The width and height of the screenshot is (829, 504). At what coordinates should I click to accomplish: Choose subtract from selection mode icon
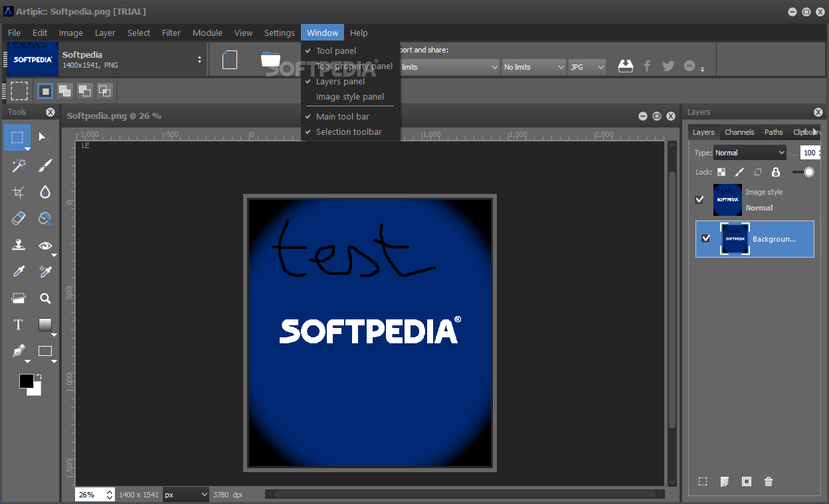pos(84,91)
